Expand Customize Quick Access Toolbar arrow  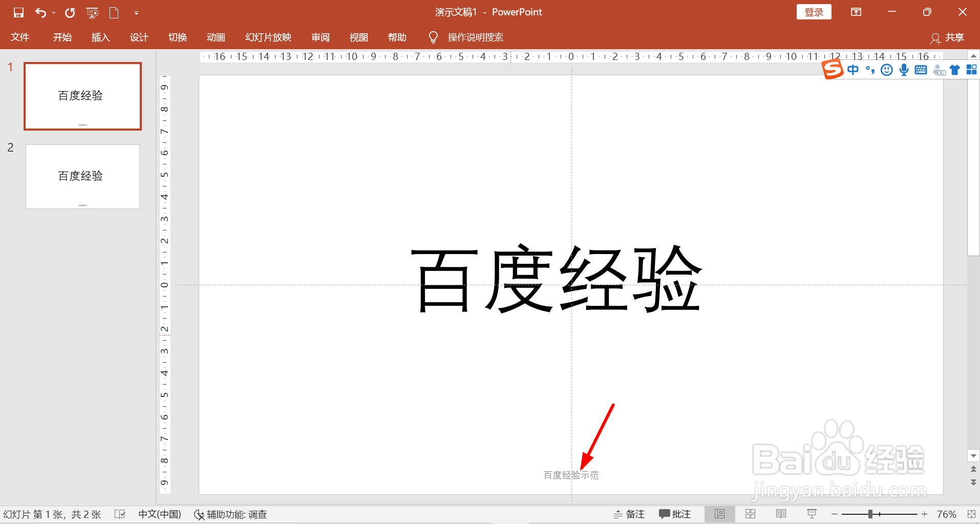[x=136, y=12]
